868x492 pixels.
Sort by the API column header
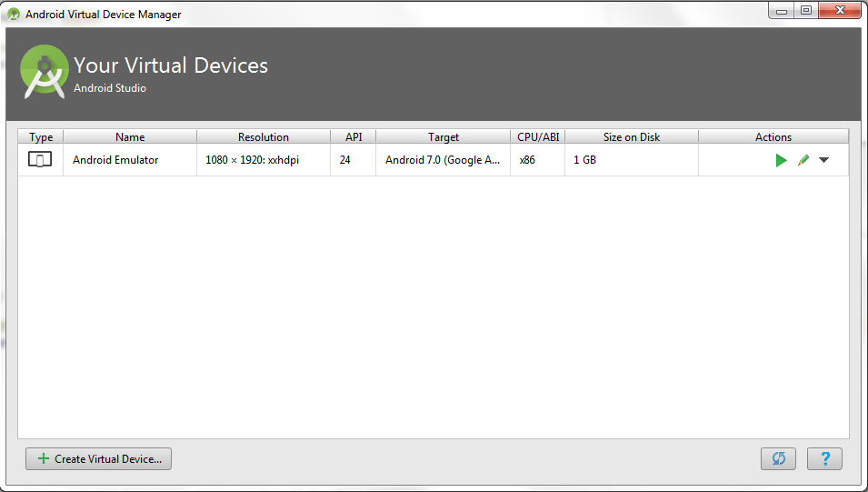[x=354, y=136]
